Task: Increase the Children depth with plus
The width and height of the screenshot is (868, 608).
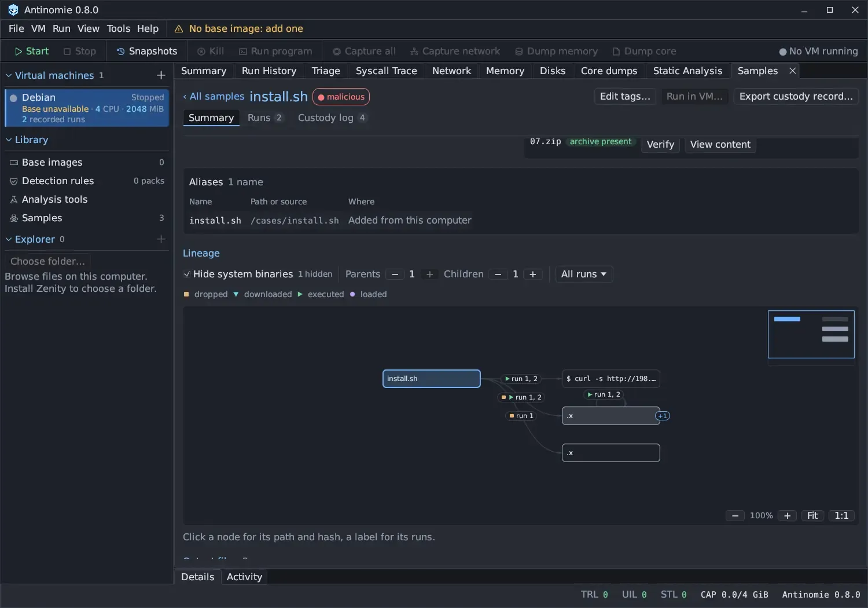Action: pos(533,274)
